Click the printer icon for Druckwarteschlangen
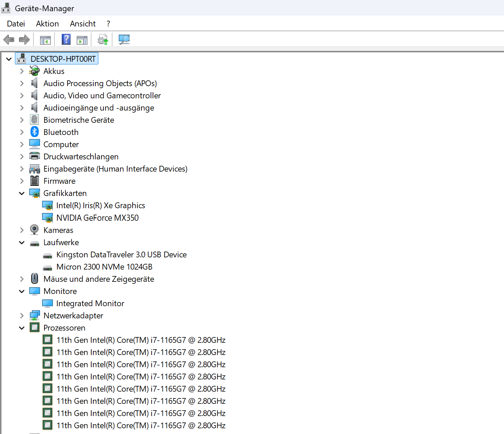Viewport: 504px width, 434px height. [x=35, y=156]
